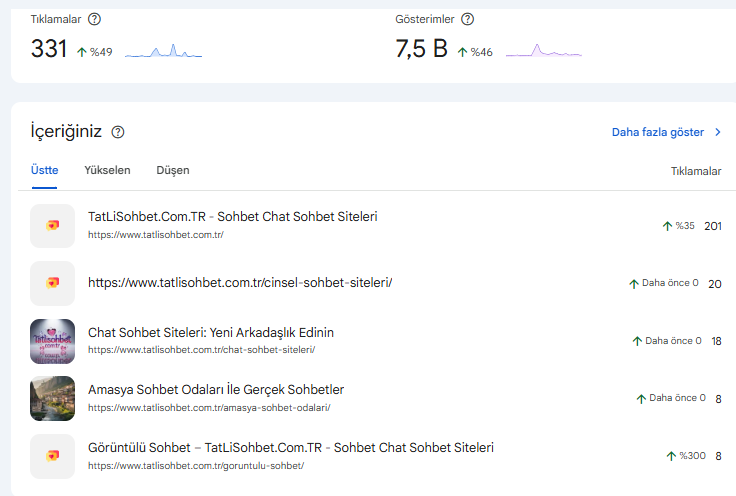
Task: Open Amasya Sohbet Odaları İle Gerçek Sohbetler
Action: 216,390
